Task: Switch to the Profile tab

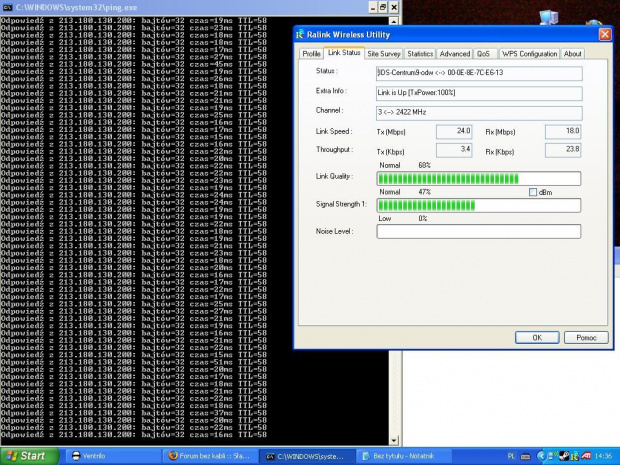Action: pos(311,54)
